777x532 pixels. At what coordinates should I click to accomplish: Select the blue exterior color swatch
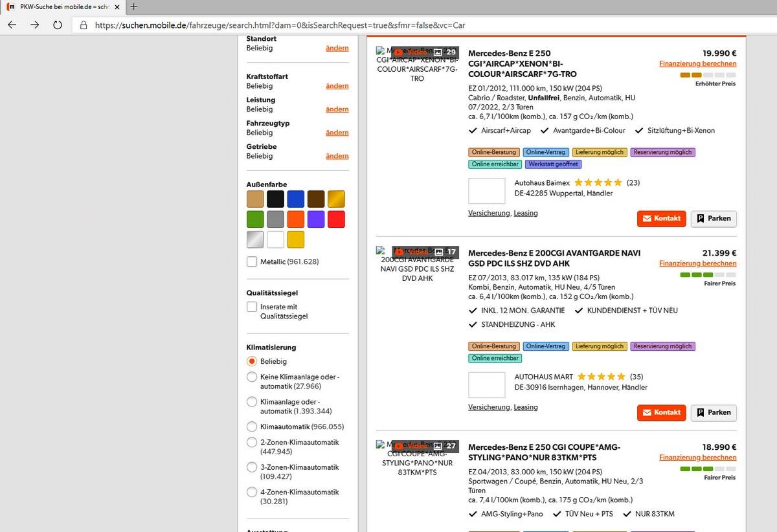(295, 199)
